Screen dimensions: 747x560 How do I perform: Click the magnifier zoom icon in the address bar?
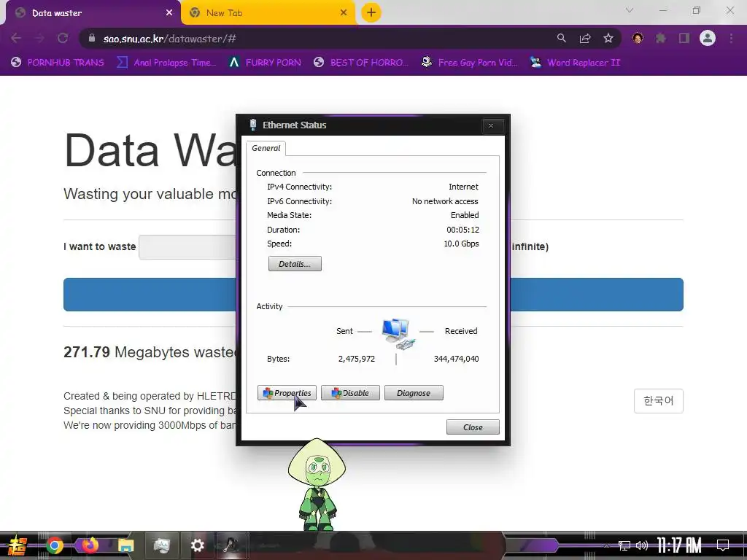coord(562,38)
